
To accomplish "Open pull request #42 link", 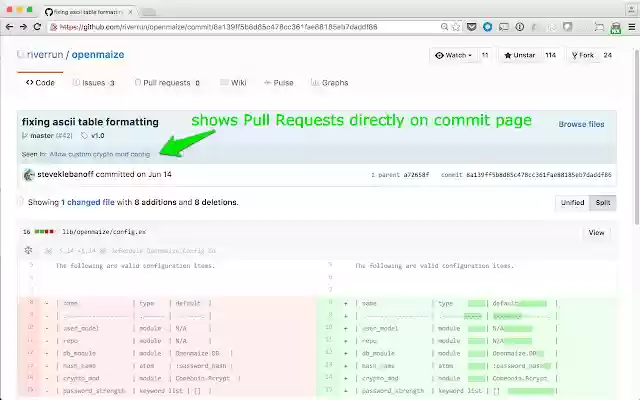I will (64, 136).
